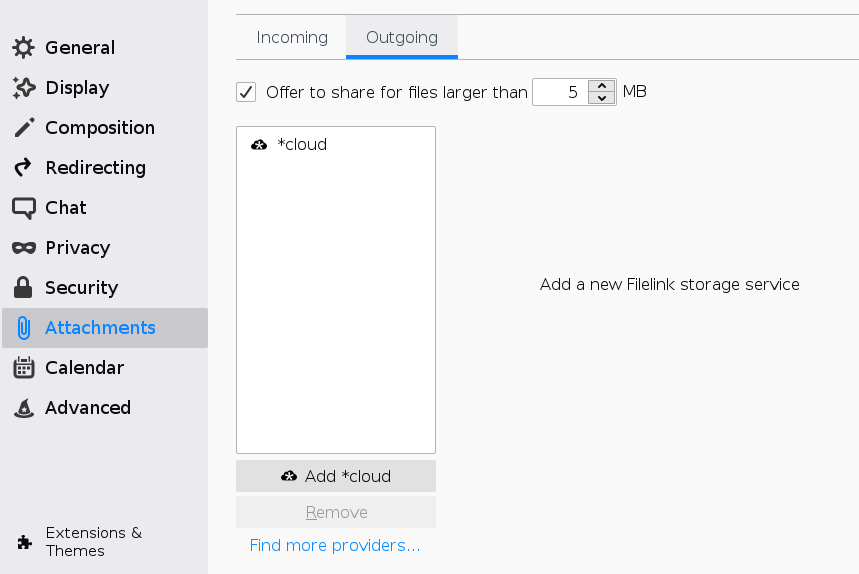Click the file size MB input field
The width and height of the screenshot is (859, 574).
coord(560,92)
